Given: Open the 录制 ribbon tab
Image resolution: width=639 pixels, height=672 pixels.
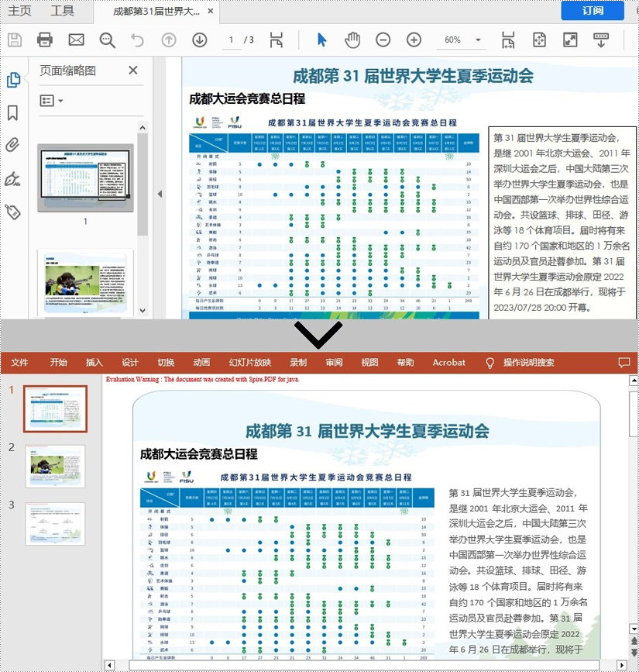Looking at the screenshot, I should click(298, 363).
